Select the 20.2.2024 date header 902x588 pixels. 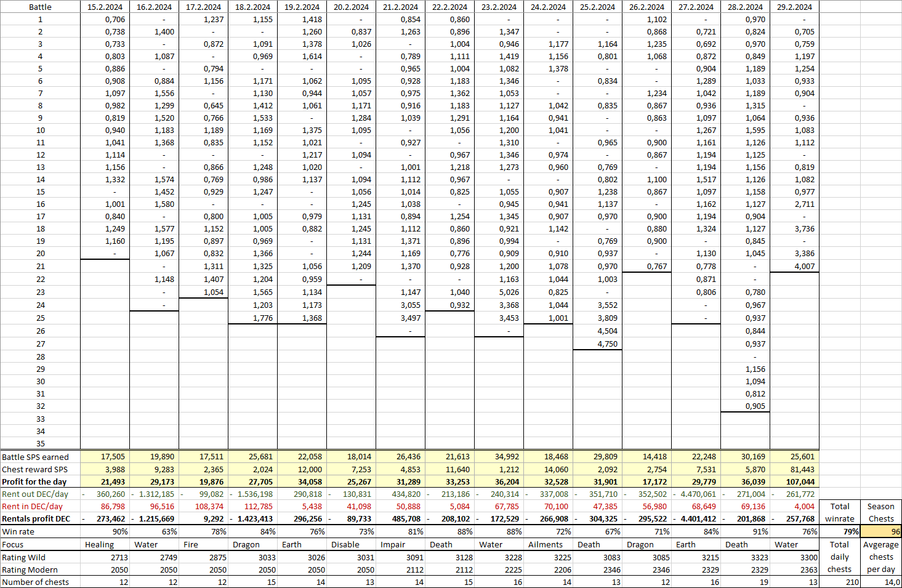point(351,7)
